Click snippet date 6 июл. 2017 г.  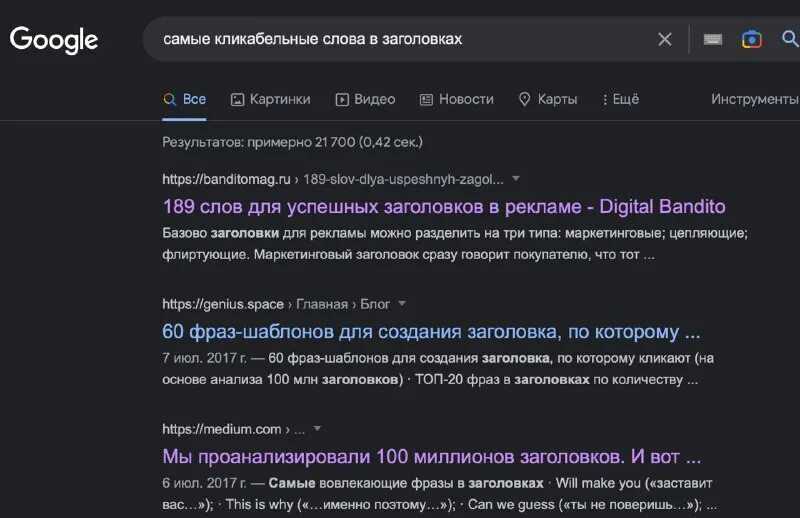click(x=205, y=483)
